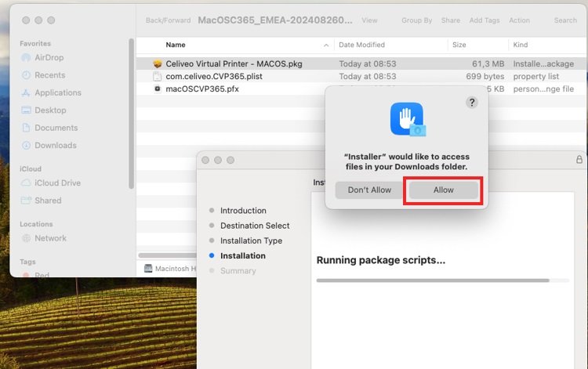Sort the Finder list by the Name column

pos(176,45)
